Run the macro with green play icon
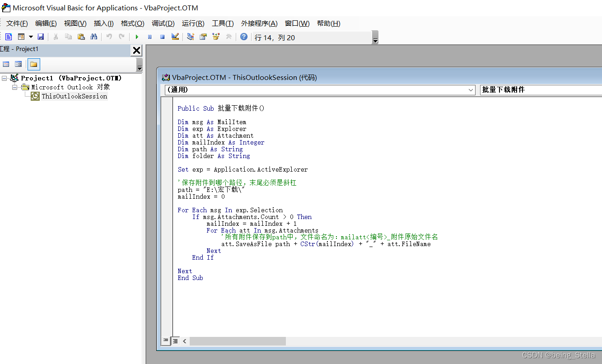Viewport: 602px width, 364px height. pos(137,37)
